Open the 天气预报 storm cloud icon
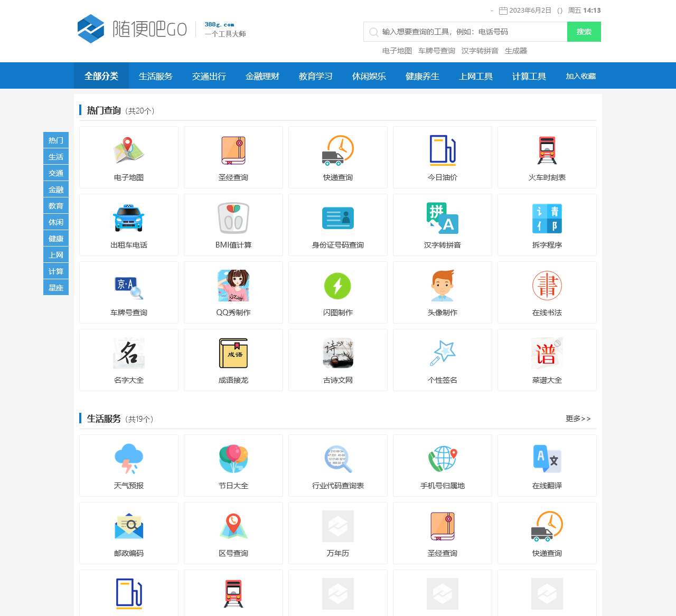The height and width of the screenshot is (616, 676). (129, 459)
